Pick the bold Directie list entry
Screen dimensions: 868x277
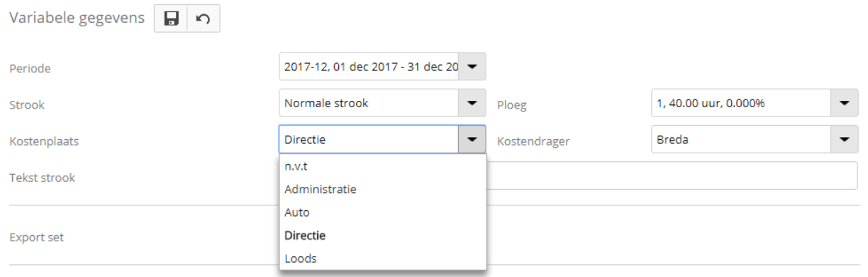pos(383,235)
